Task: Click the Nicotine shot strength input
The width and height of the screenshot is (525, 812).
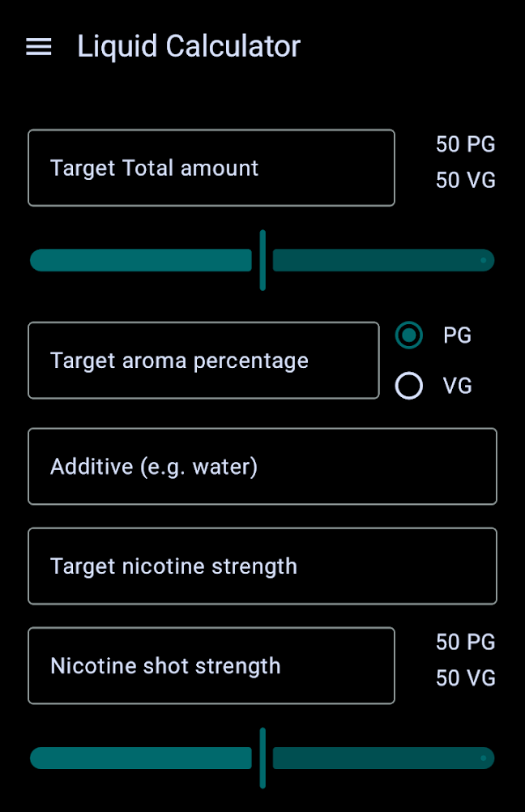Action: 211,665
